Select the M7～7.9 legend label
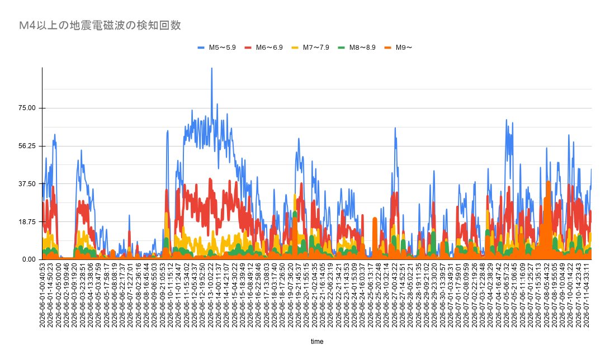Image resolution: width=610 pixels, height=364 pixels. 316,48
